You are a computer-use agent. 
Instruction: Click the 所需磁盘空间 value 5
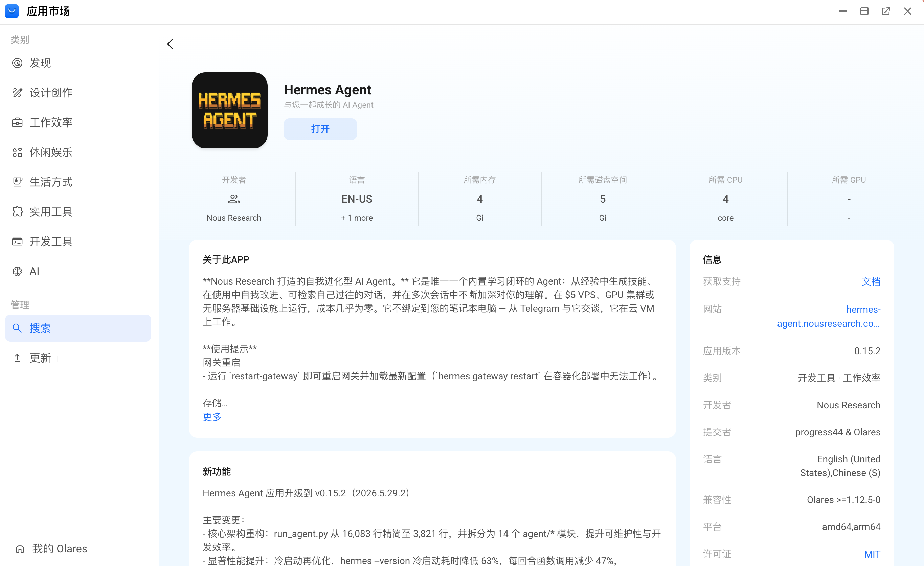603,199
